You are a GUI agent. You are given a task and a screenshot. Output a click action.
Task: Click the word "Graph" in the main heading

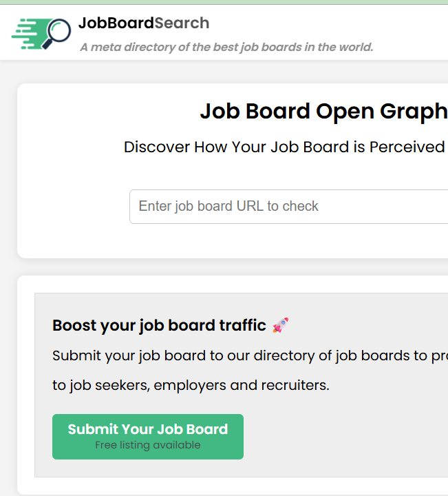(x=414, y=112)
